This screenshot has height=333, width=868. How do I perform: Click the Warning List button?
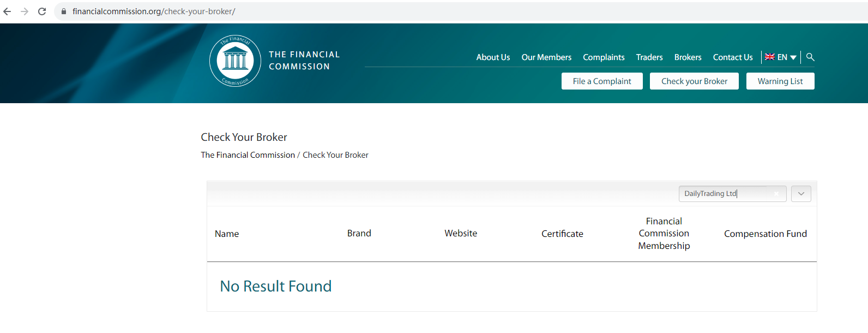pos(780,81)
